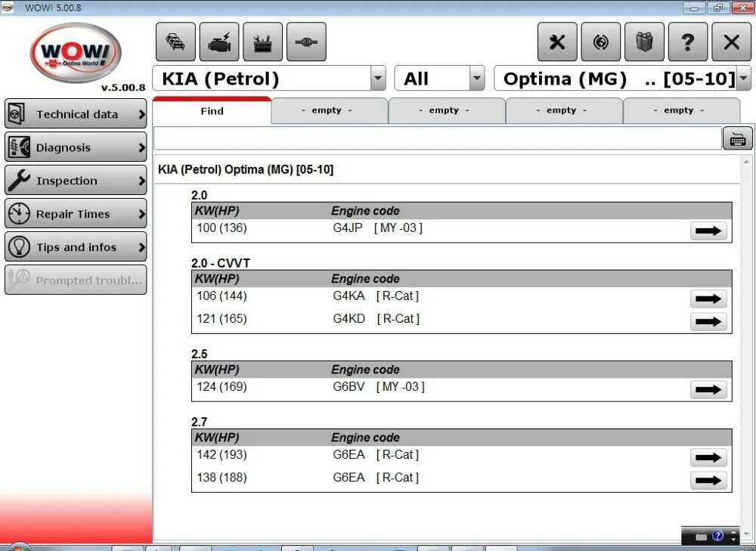Click arrow for G4JP 100 (136) engine
756x551 pixels.
point(708,231)
